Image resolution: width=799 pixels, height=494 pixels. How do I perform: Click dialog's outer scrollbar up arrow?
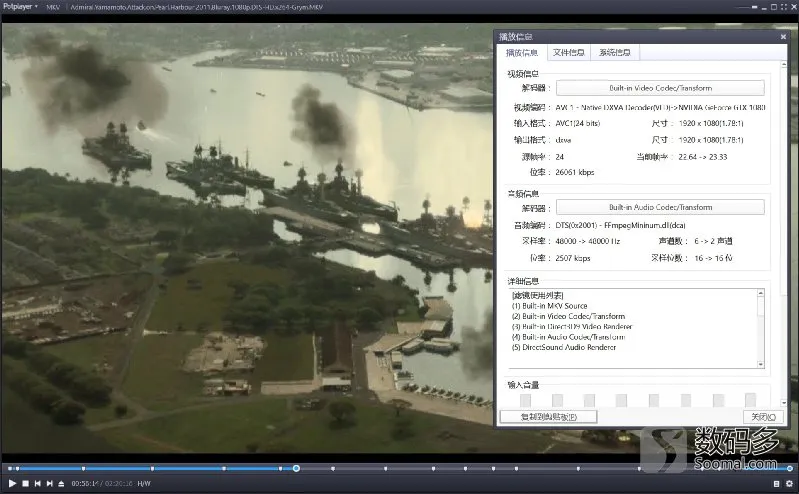click(784, 64)
